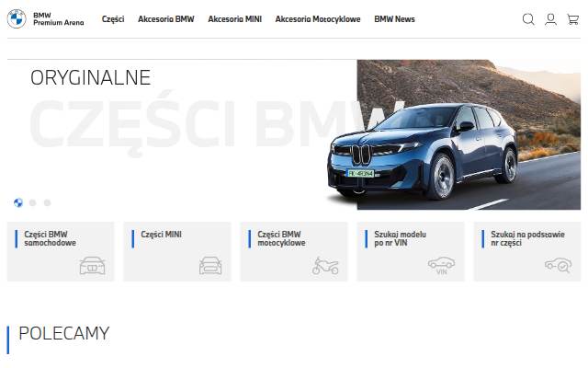588x368 pixels.
Task: Click the VIN car icon
Action: pyautogui.click(x=441, y=266)
